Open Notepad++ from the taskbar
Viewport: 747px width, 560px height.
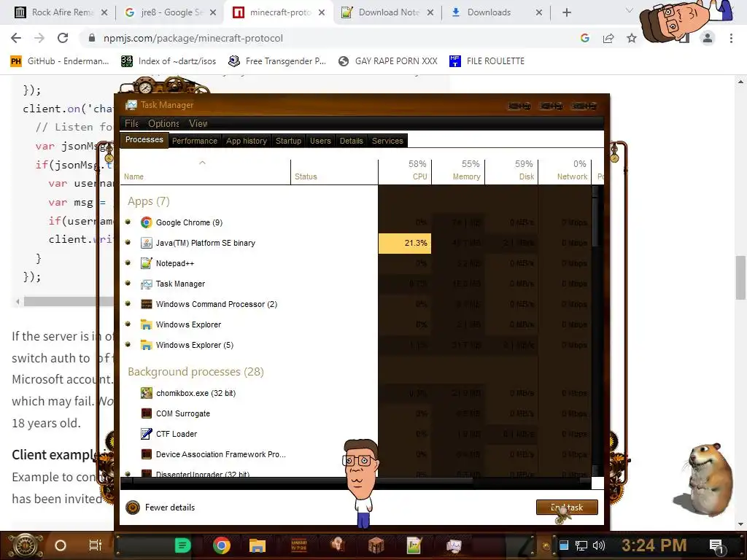tap(414, 545)
